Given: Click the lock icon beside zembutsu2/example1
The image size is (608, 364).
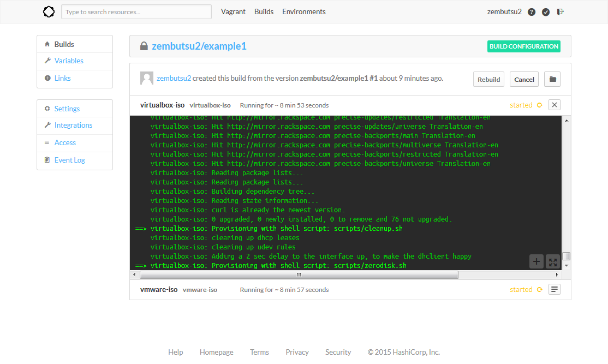Looking at the screenshot, I should pyautogui.click(x=144, y=46).
